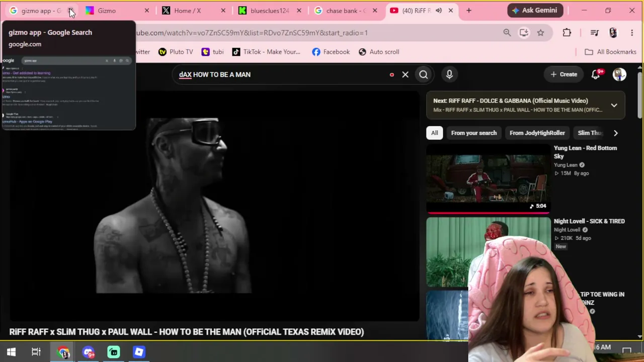The image size is (644, 362).
Task: Click the YouTube search magnifier button
Action: [x=423, y=74]
